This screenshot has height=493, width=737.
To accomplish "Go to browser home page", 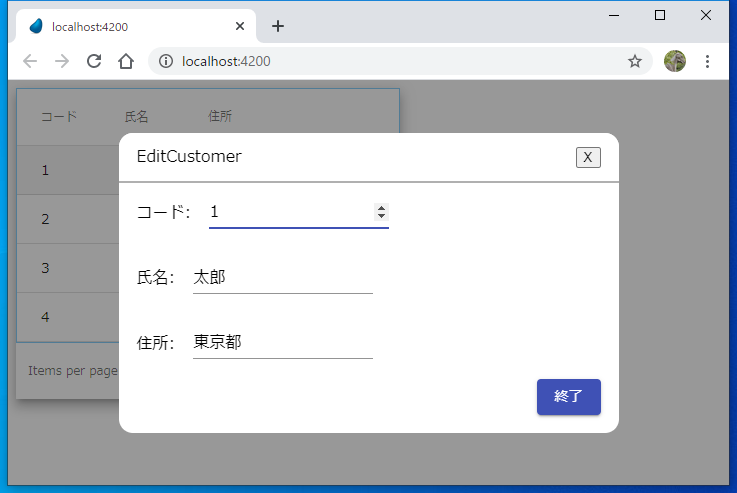I will pos(126,61).
